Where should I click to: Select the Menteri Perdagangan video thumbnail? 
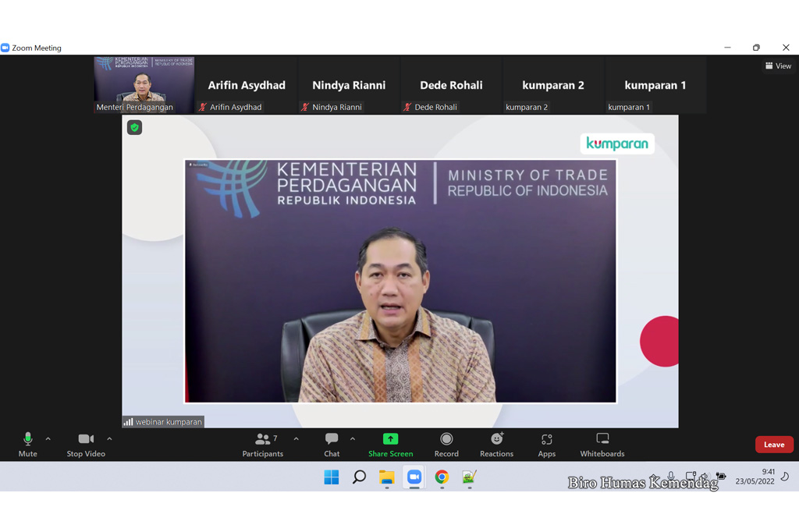point(144,84)
